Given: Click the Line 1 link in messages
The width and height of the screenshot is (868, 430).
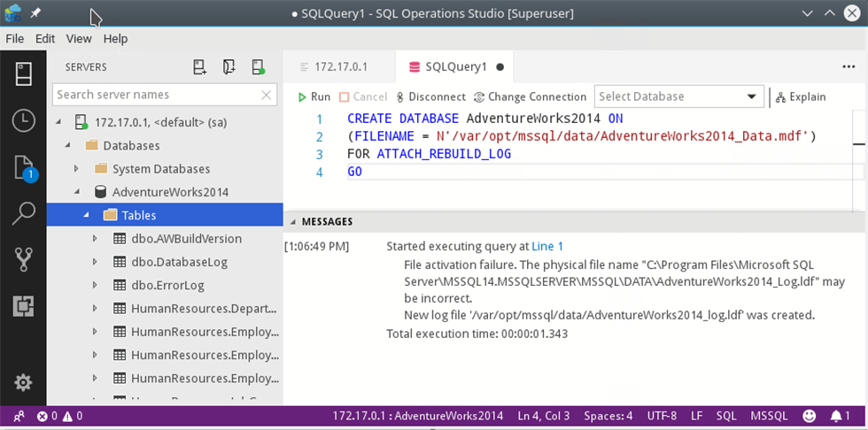Looking at the screenshot, I should (x=547, y=246).
